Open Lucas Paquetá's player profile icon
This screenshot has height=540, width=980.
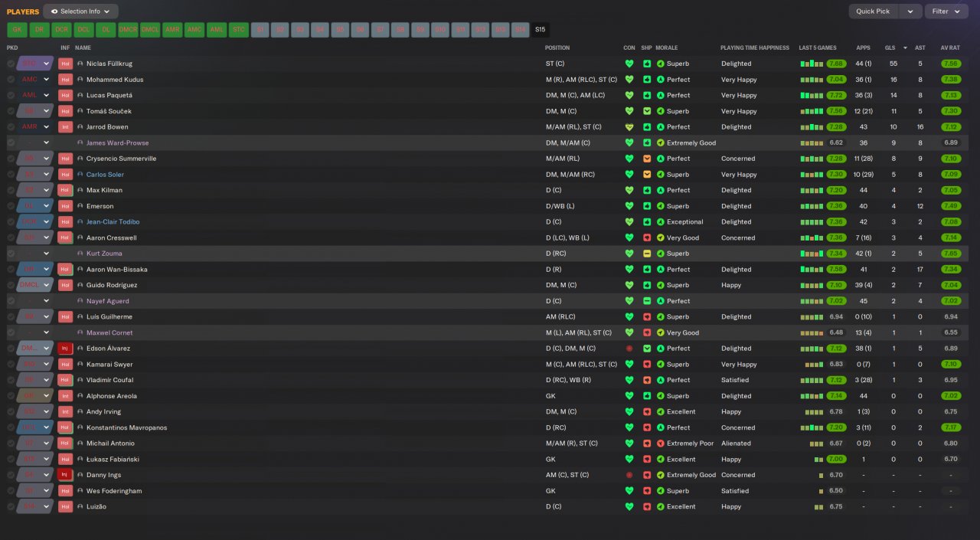coord(80,96)
